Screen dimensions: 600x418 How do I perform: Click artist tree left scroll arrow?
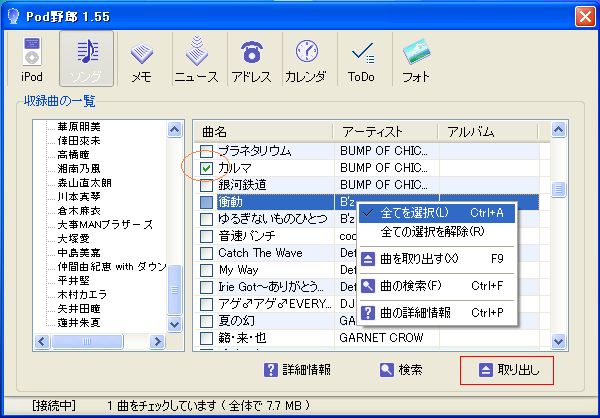42,341
